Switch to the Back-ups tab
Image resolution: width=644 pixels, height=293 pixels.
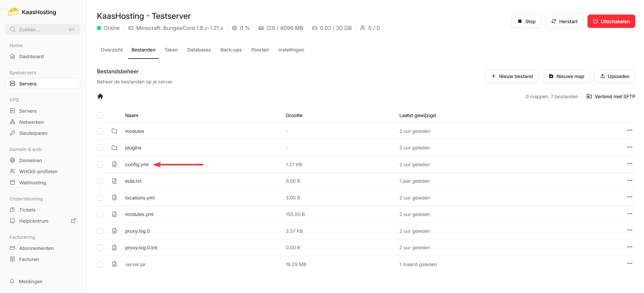(231, 50)
